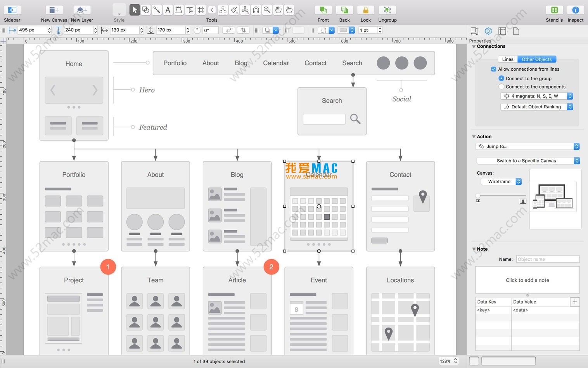Open the shadow style dropdown
The height and width of the screenshot is (368, 588).
[271, 30]
